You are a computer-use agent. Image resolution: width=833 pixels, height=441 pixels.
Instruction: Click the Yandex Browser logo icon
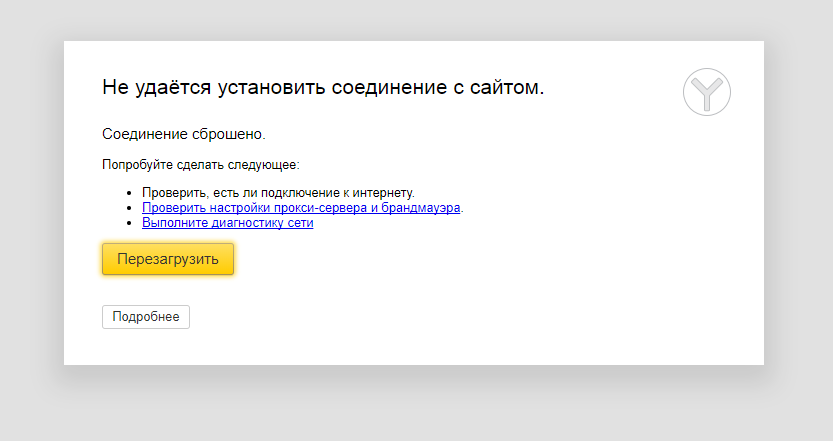pyautogui.click(x=707, y=92)
